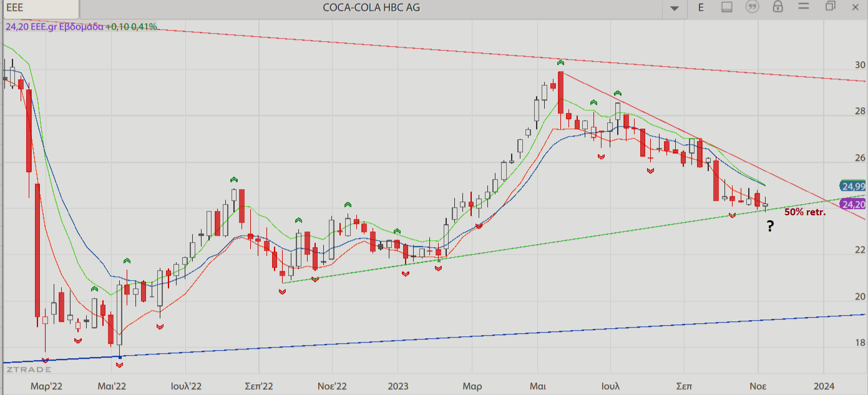Click the 22 price axis label
The height and width of the screenshot is (395, 868).
point(861,250)
